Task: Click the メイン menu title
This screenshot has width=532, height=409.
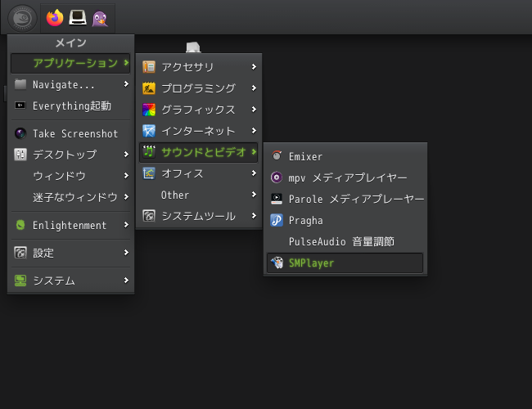Action: 70,43
